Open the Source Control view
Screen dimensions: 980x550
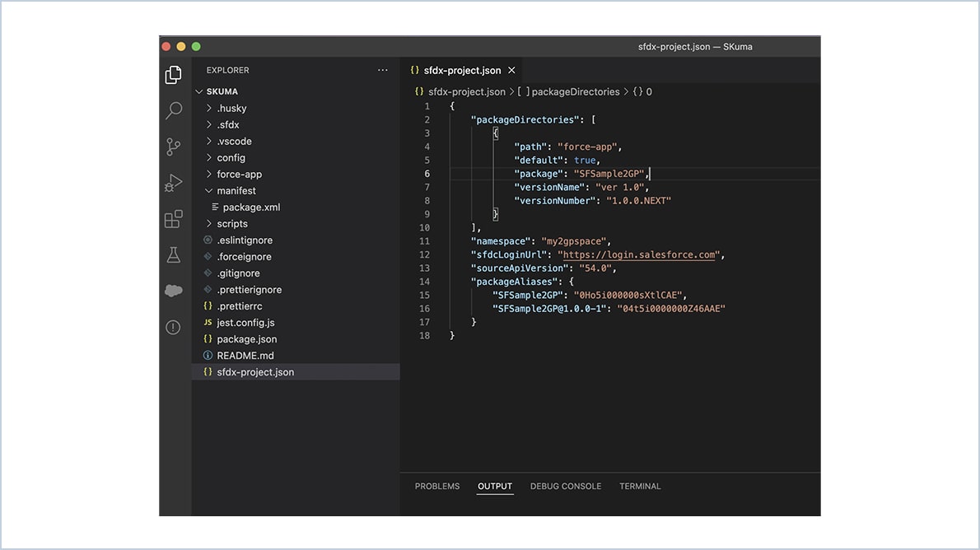click(x=174, y=145)
